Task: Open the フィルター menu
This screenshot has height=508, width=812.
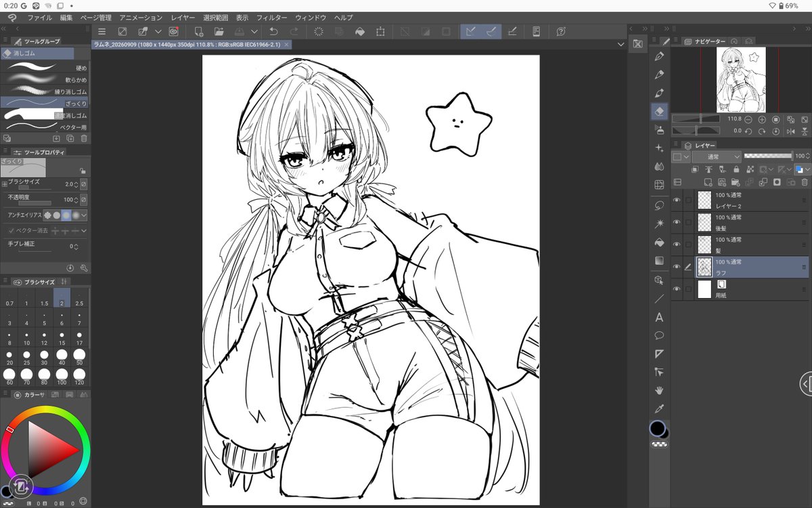Action: click(x=271, y=17)
